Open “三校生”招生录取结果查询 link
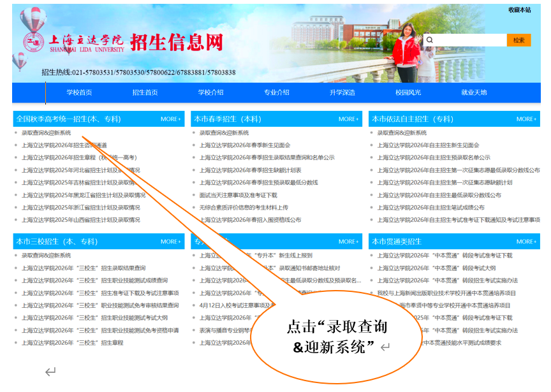 point(84,268)
